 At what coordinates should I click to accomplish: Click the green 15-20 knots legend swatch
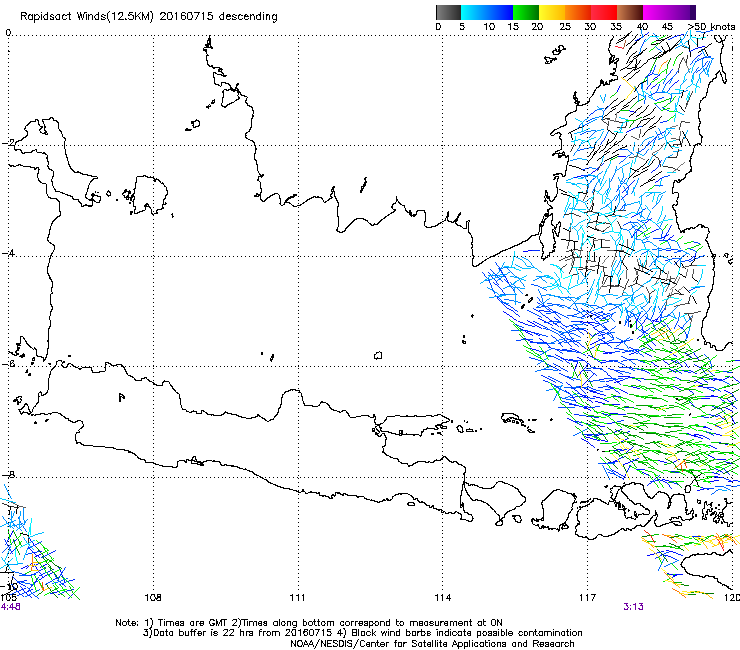[526, 12]
